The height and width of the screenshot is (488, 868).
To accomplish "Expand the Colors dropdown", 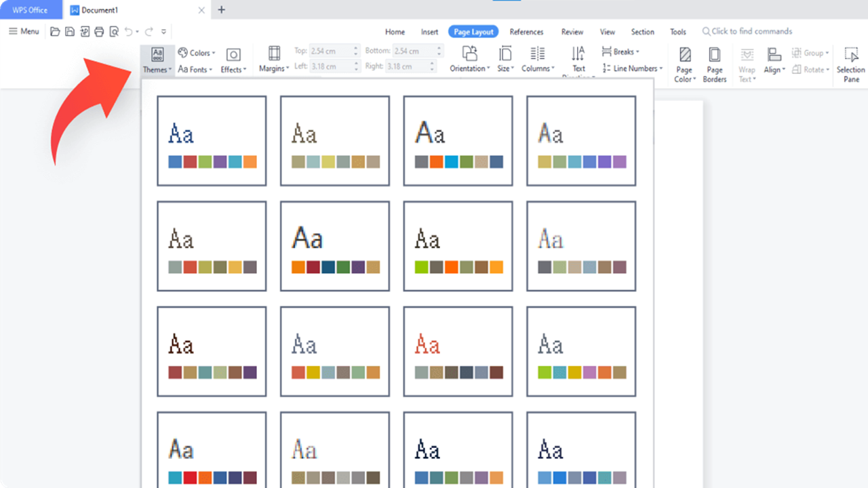I will pyautogui.click(x=196, y=52).
